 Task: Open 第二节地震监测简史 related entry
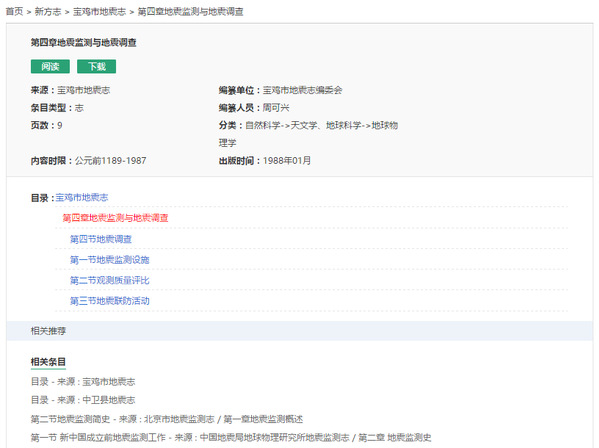pyautogui.click(x=167, y=419)
